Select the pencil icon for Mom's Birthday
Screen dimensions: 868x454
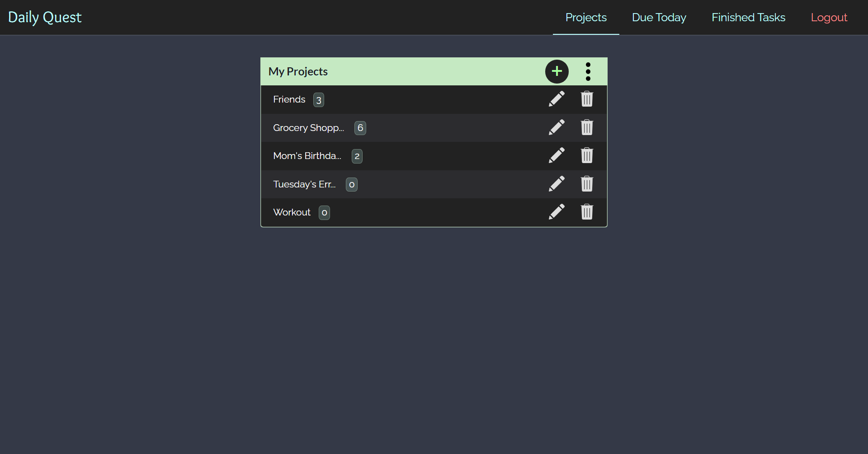557,155
